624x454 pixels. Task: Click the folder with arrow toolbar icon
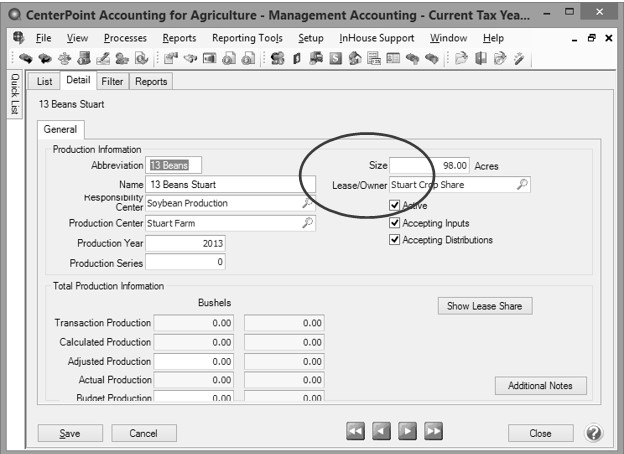tap(500, 59)
